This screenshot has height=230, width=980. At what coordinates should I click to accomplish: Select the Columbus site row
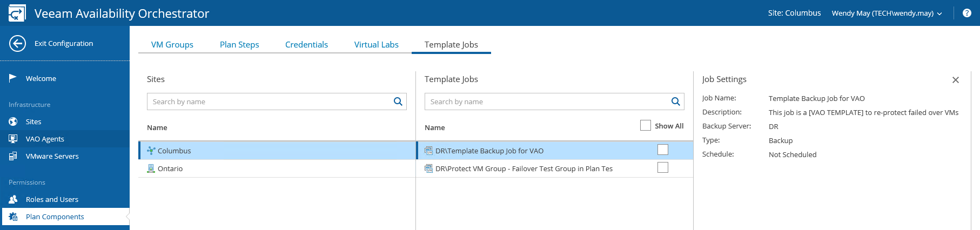click(x=277, y=151)
